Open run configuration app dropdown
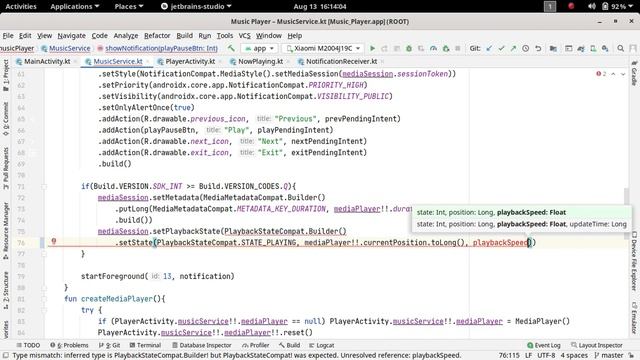 pyautogui.click(x=260, y=48)
